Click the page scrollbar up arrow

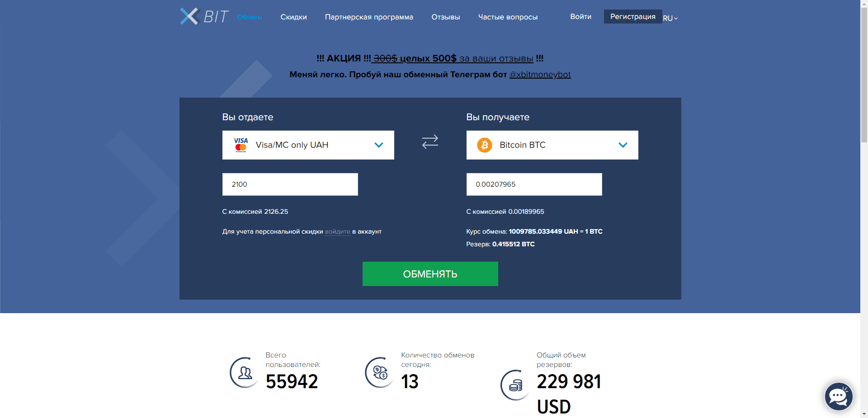(864, 4)
